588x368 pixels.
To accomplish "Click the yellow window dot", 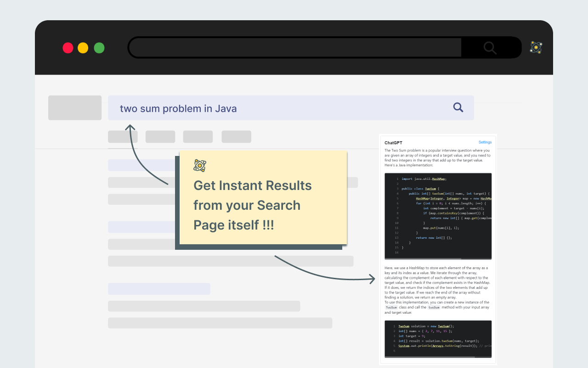I will click(83, 48).
